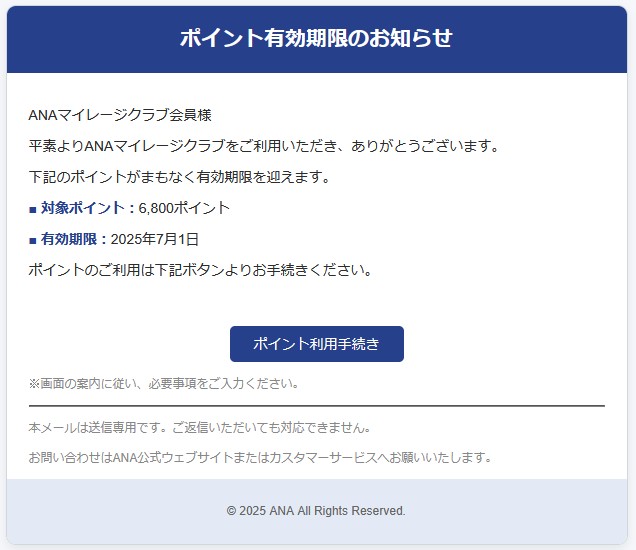
Task: Select the thank-you sentence ending ありがとうございます
Action: coord(263,147)
